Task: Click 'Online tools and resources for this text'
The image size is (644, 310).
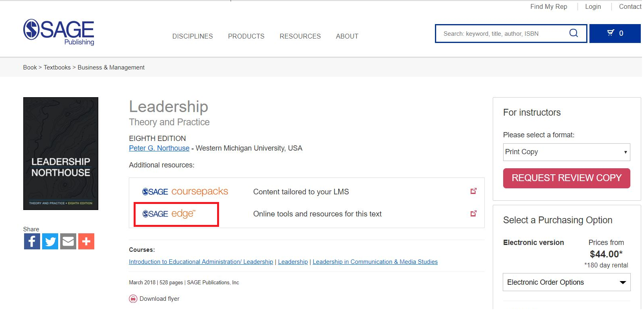Action: (317, 214)
